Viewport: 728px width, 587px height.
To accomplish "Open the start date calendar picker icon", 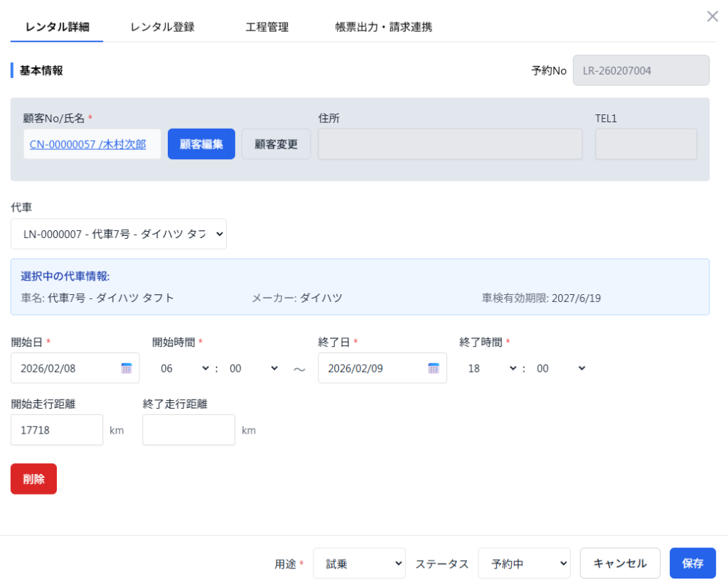I will (127, 368).
